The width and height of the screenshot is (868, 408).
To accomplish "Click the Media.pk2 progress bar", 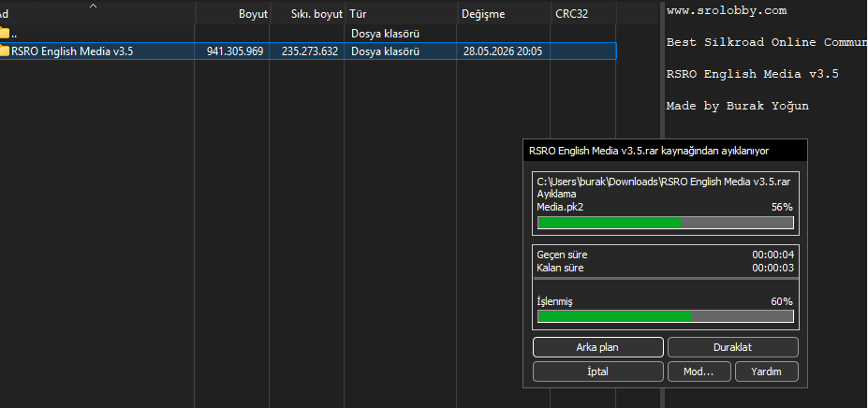I will tap(666, 223).
